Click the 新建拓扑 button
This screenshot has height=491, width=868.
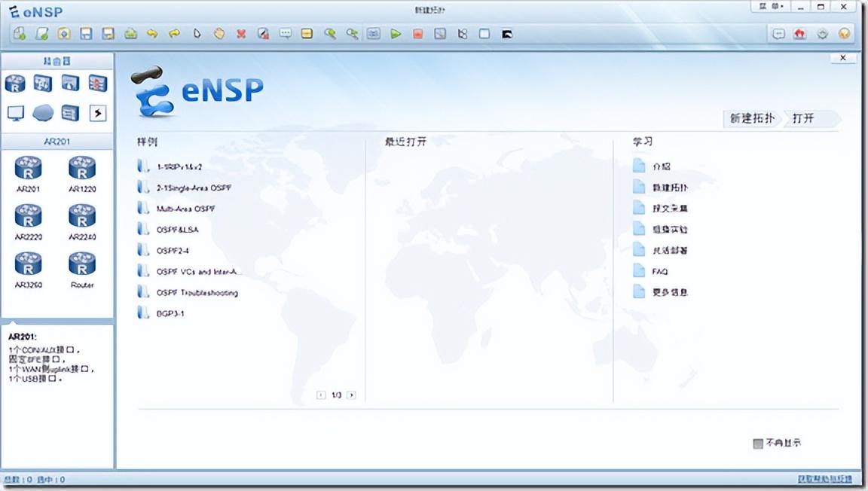(x=751, y=118)
